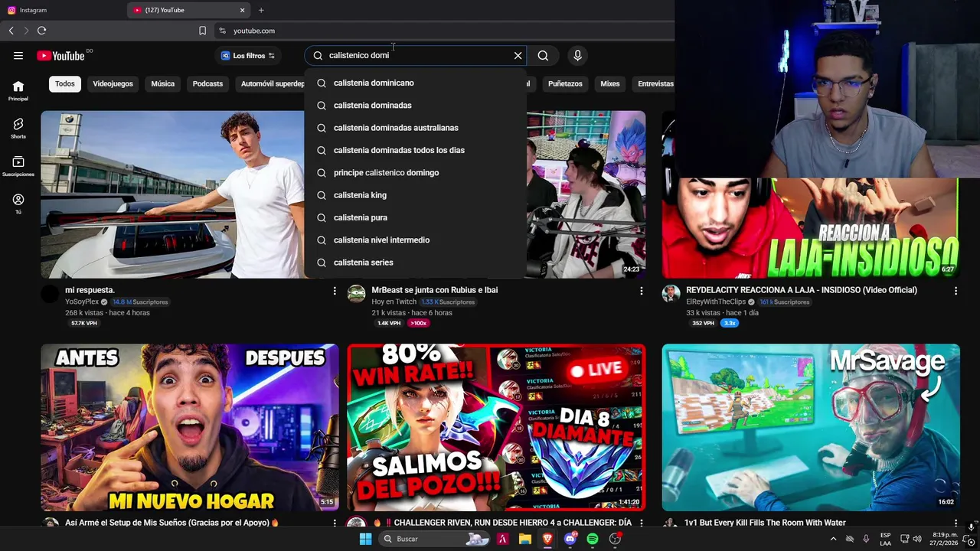
Task: Open the Riven live stream thumbnail
Action: pyautogui.click(x=496, y=427)
